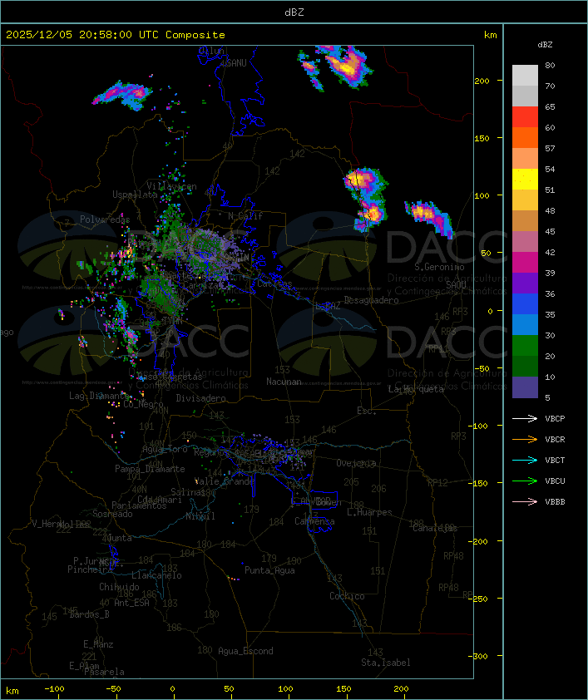The width and height of the screenshot is (588, 700).
Task: Click the 'Agua_Escond' map label
Action: coord(245,651)
